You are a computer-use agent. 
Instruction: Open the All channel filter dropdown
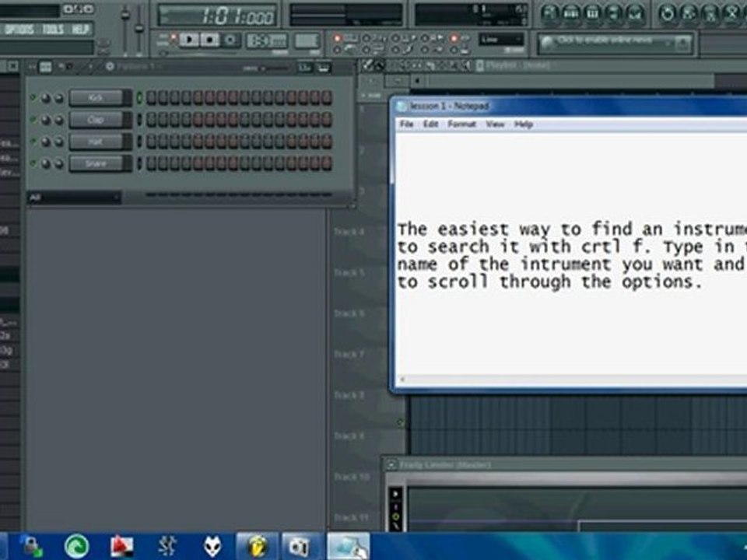(75, 197)
